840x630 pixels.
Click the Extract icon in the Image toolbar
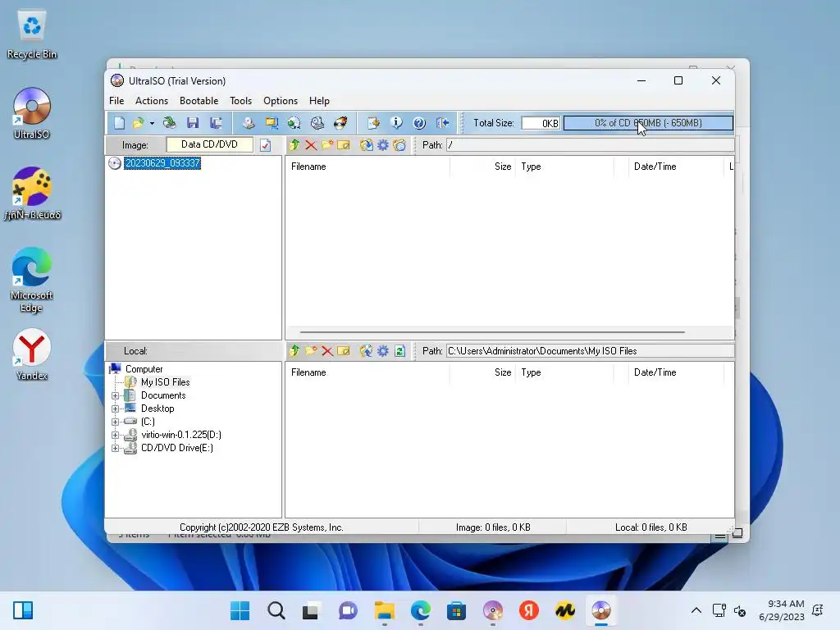coord(367,145)
